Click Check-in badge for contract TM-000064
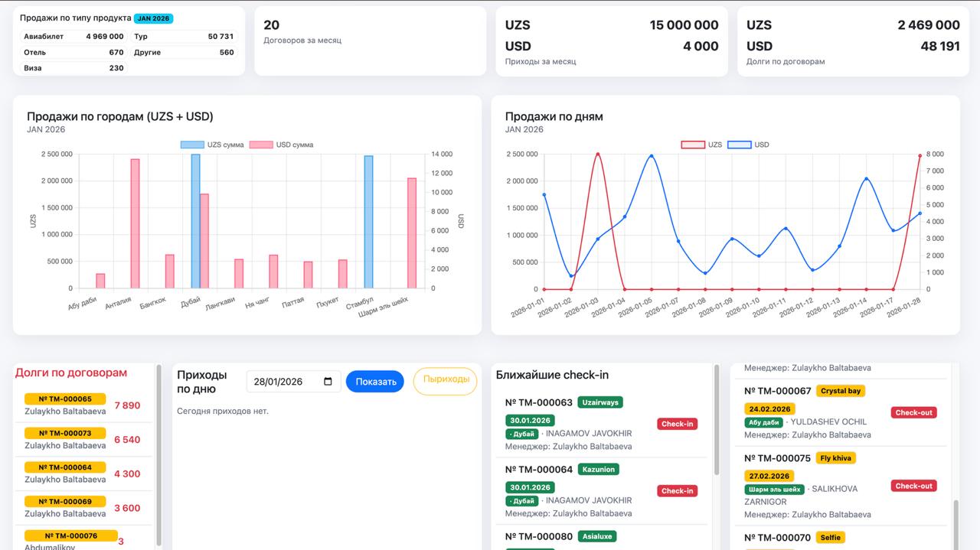 click(x=677, y=491)
